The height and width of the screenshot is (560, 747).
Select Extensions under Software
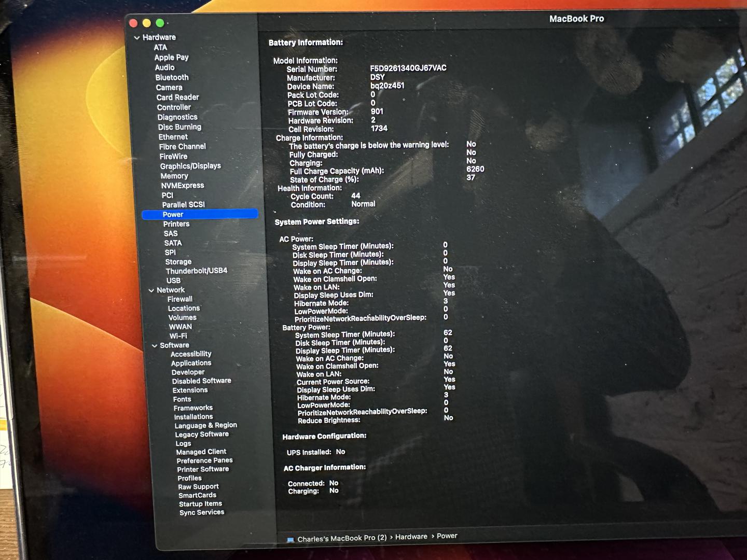(x=190, y=390)
